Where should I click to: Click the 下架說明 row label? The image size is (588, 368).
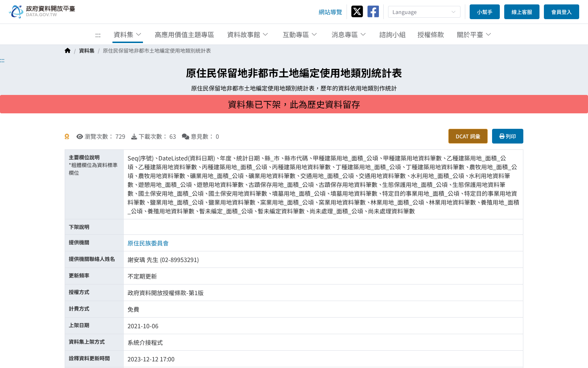79,227
